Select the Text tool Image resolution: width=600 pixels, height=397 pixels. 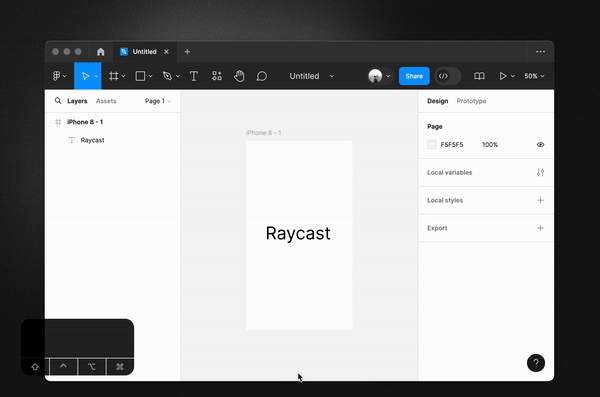[194, 76]
